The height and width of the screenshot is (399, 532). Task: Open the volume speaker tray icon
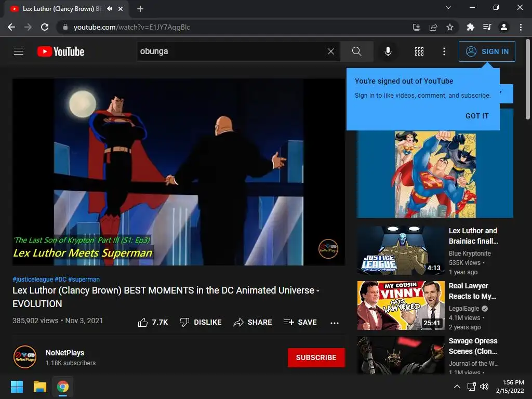[484, 387]
